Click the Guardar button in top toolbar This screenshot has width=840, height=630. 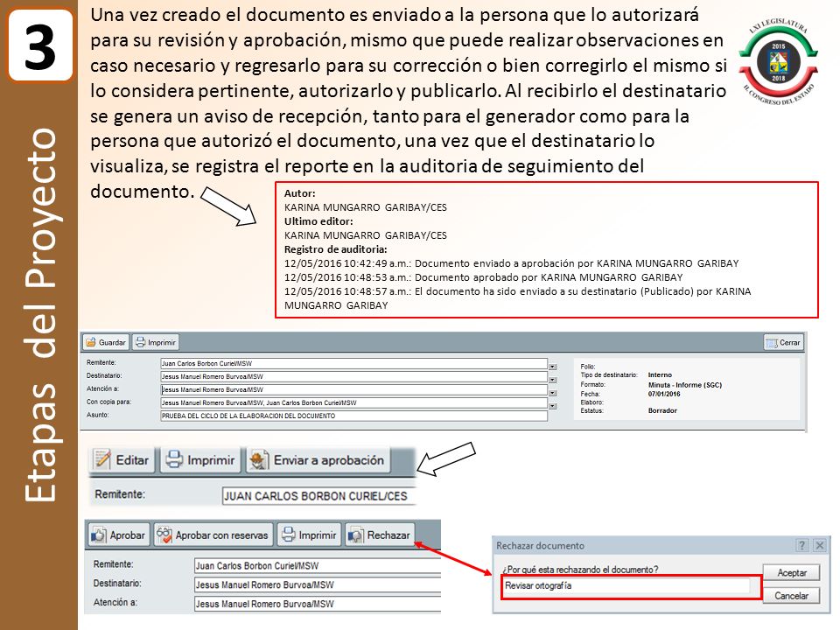tap(106, 342)
